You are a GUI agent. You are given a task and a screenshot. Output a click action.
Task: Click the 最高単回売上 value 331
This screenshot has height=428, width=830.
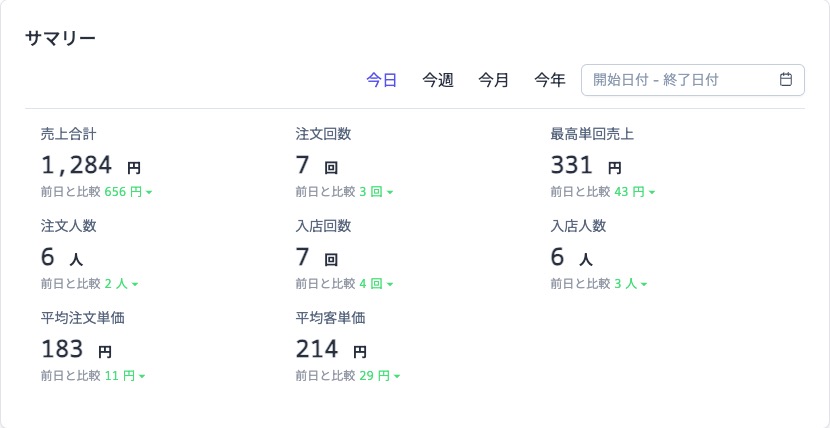[572, 165]
